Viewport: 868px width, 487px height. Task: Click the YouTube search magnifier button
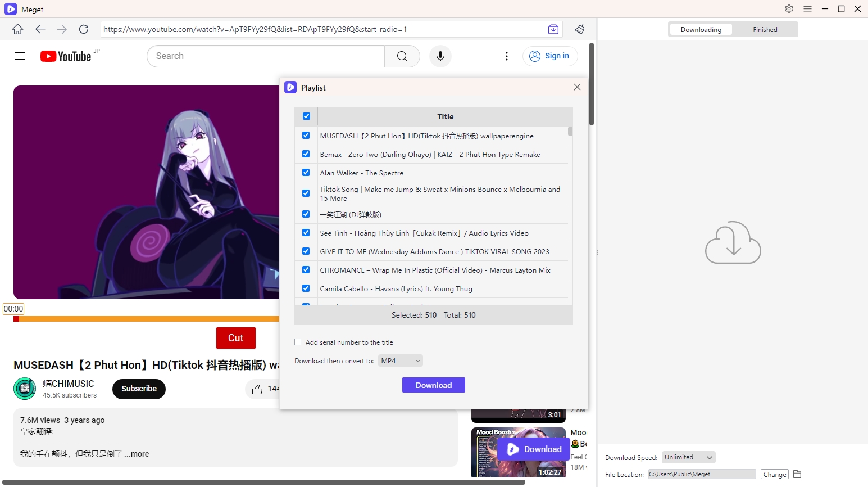(x=402, y=56)
